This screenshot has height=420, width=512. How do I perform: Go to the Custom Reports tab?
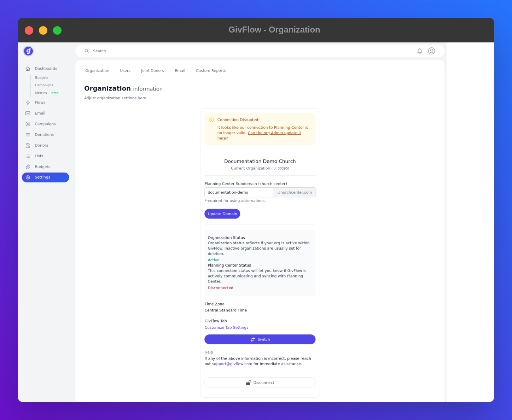[x=211, y=71]
